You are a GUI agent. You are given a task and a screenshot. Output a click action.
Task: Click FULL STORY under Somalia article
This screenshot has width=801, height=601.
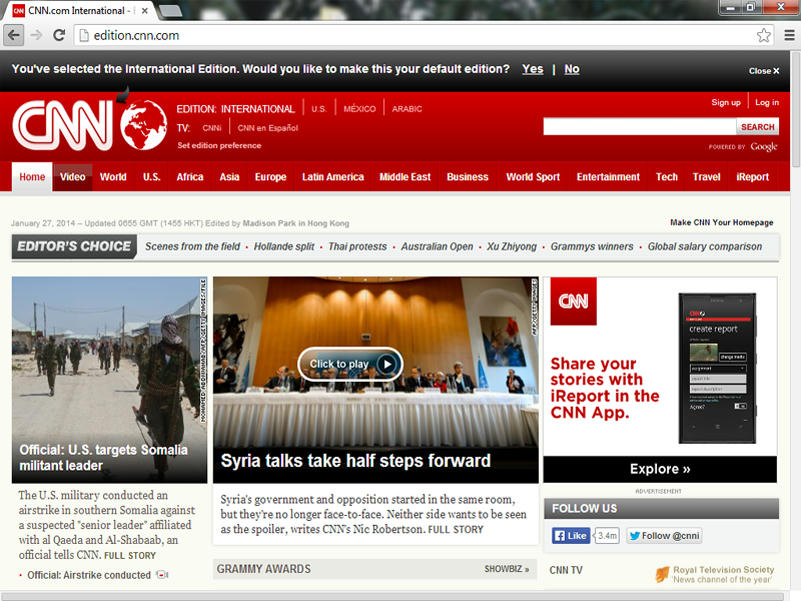click(x=130, y=556)
